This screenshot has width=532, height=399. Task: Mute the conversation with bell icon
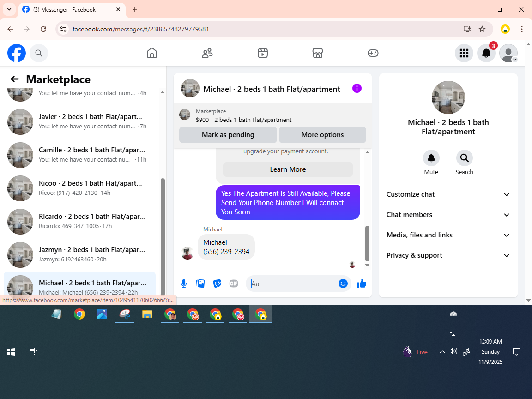[x=431, y=158]
